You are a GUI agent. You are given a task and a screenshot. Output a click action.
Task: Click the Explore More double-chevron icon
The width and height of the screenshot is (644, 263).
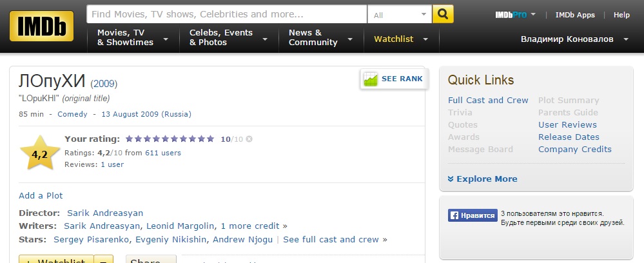(x=451, y=179)
